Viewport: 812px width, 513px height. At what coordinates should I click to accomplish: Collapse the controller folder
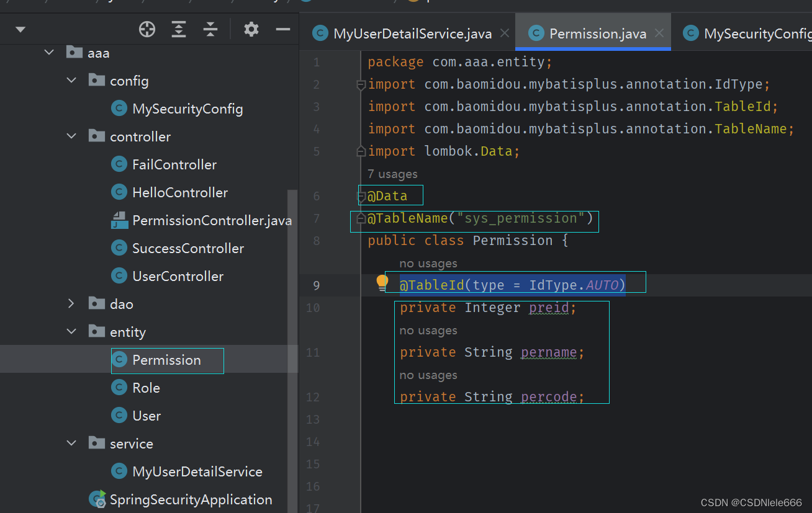click(x=72, y=136)
